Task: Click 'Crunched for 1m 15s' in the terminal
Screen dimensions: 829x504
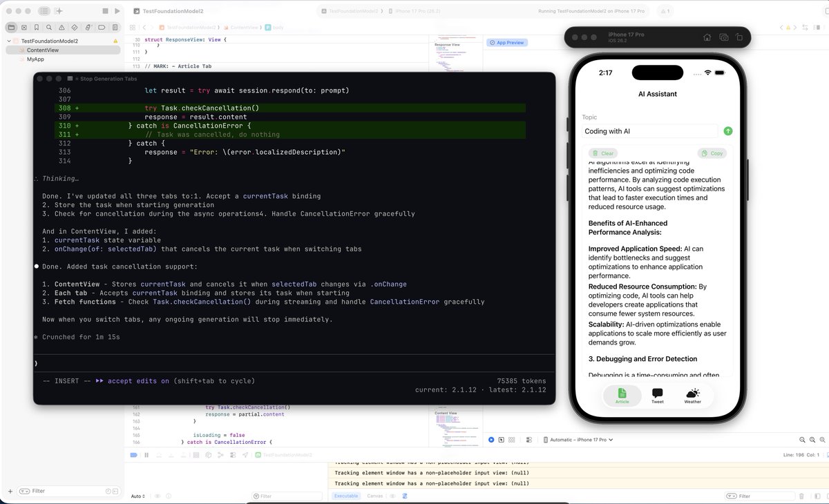Action: click(x=81, y=338)
